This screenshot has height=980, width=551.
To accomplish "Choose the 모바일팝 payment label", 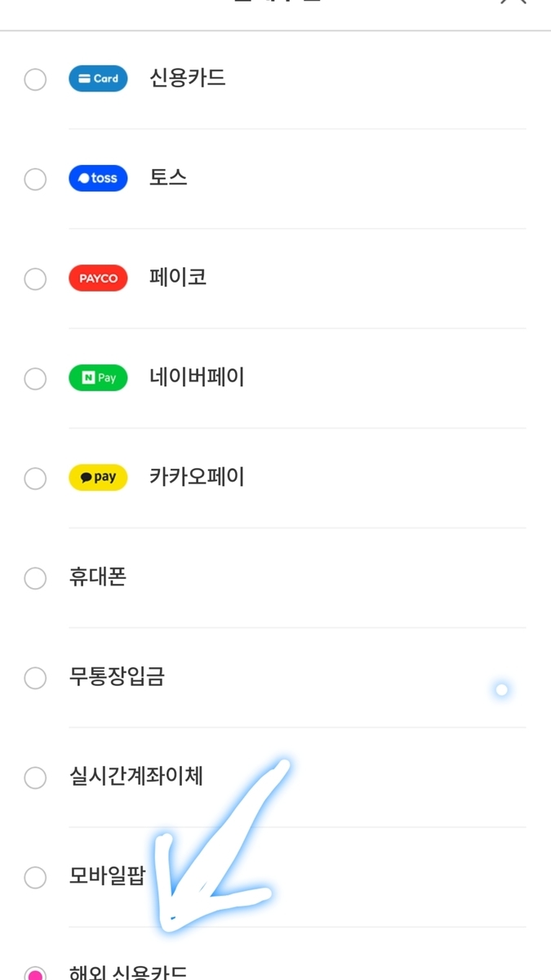I will (x=108, y=877).
